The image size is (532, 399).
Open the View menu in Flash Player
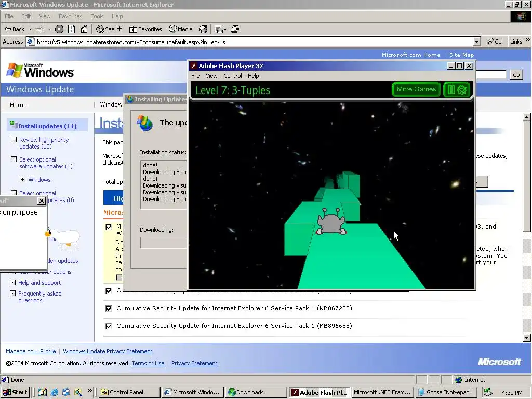point(211,76)
